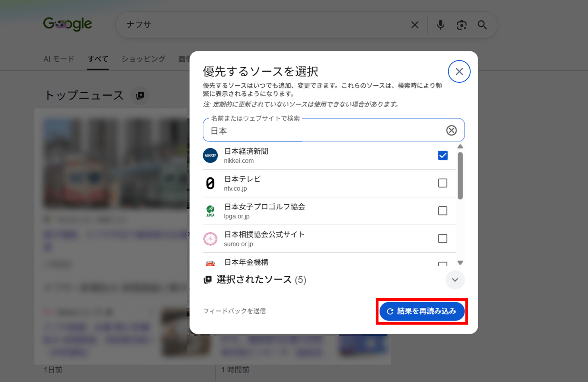This screenshot has width=588, height=382.
Task: Click フィードバックを送信 link
Action: (234, 311)
